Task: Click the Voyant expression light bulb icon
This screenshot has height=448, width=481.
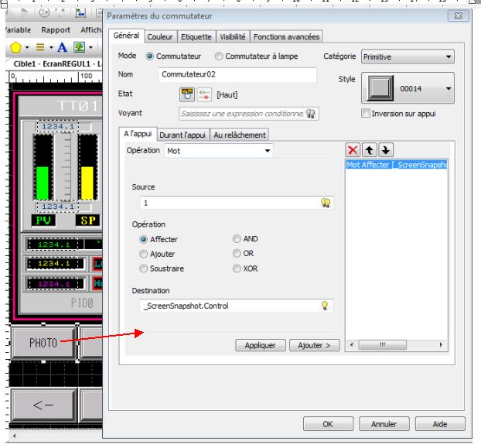Action: point(311,114)
